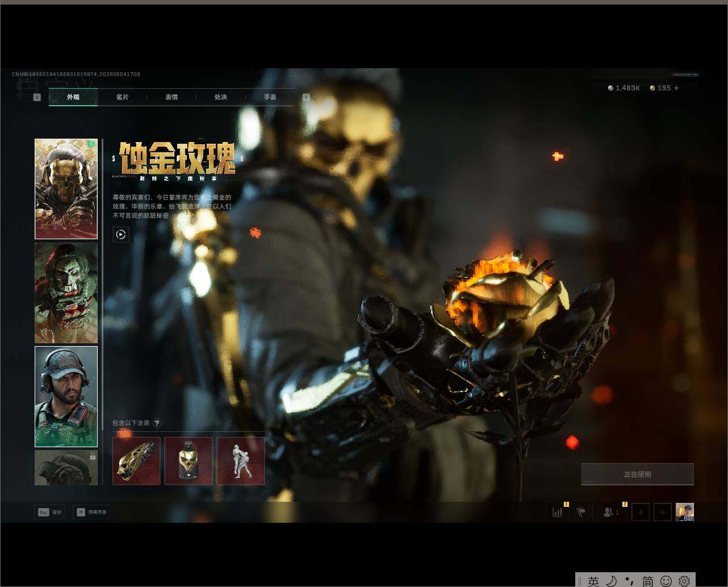728x587 pixels.
Task: Click the 正在使用 button
Action: [638, 474]
